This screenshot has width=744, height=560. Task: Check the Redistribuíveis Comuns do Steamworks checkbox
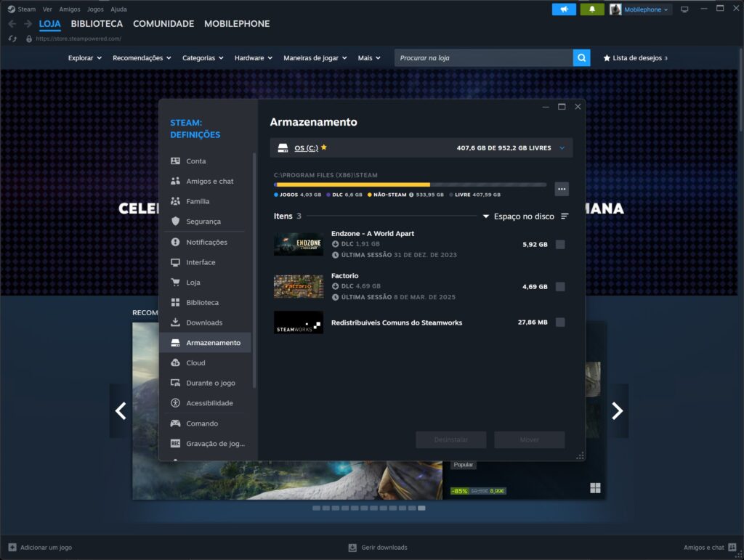(x=560, y=322)
